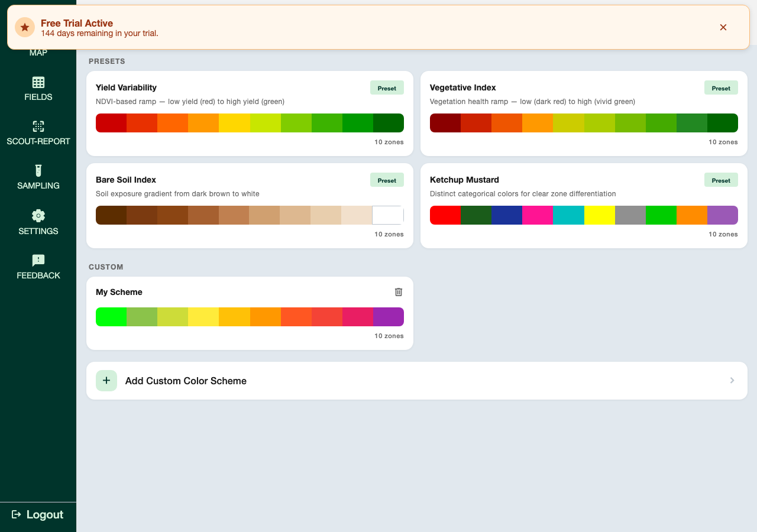Open the Feedback speech bubble icon

[x=38, y=260]
